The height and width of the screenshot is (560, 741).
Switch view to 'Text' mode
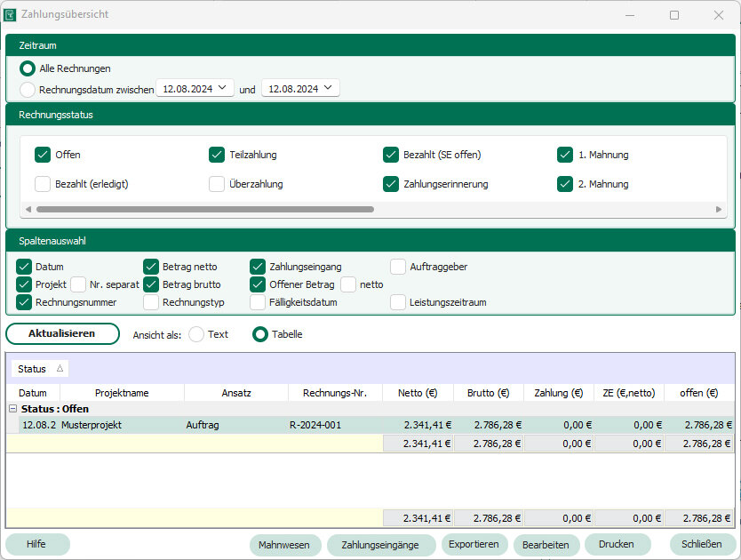pos(196,334)
